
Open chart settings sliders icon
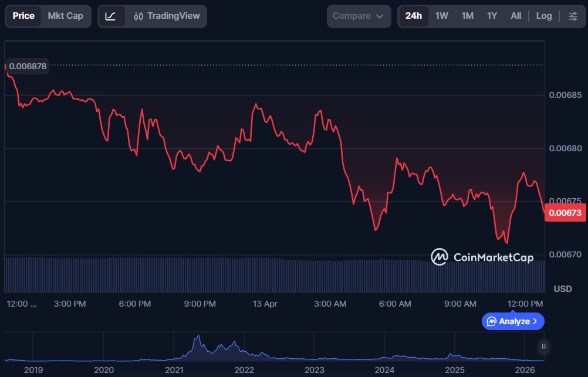tap(573, 16)
